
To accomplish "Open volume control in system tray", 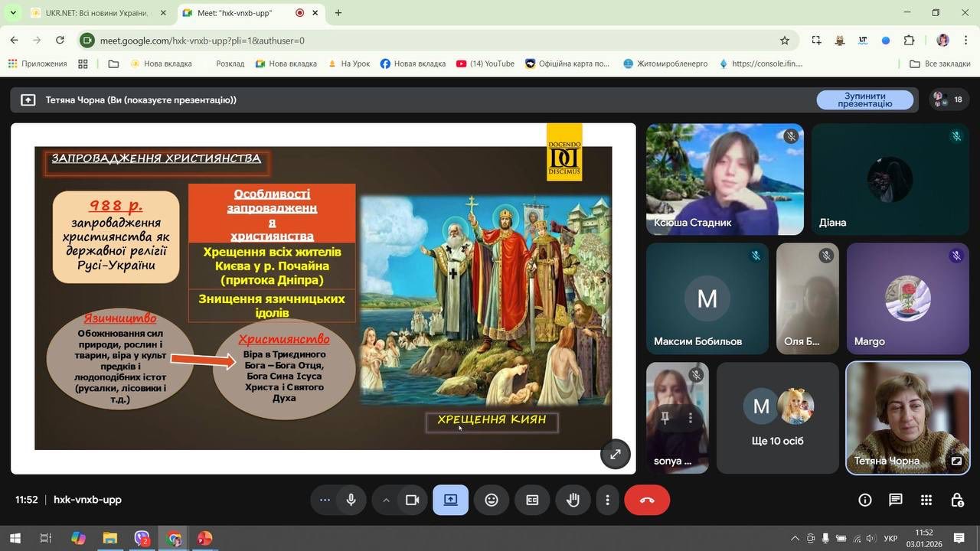I will [871, 538].
